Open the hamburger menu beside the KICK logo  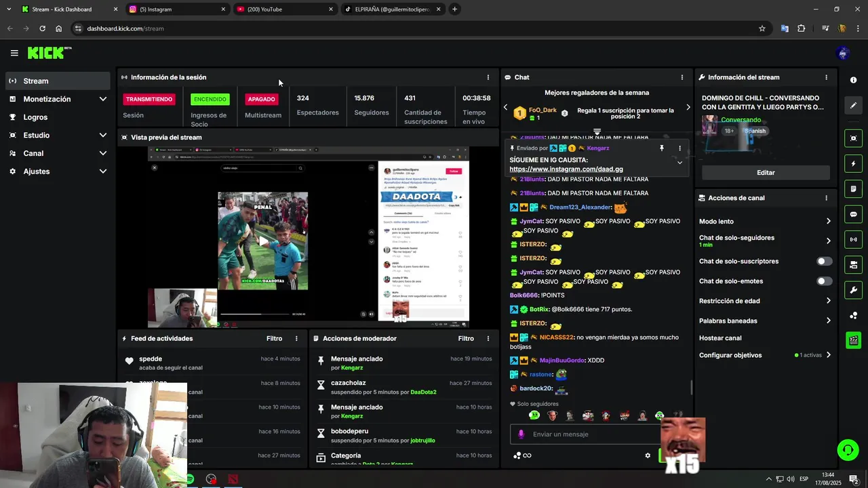click(x=14, y=53)
